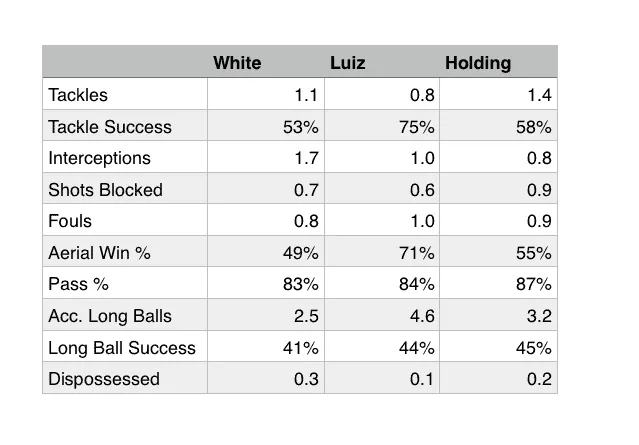This screenshot has width=639, height=445.
Task: Select the Interceptions row label
Action: (x=100, y=158)
